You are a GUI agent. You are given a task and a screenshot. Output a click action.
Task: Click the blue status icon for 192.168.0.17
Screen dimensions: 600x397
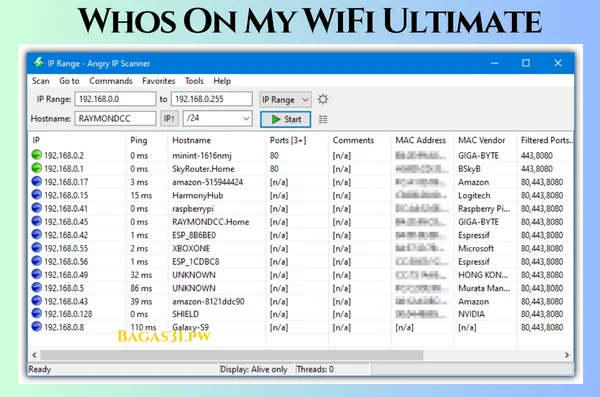(x=36, y=181)
